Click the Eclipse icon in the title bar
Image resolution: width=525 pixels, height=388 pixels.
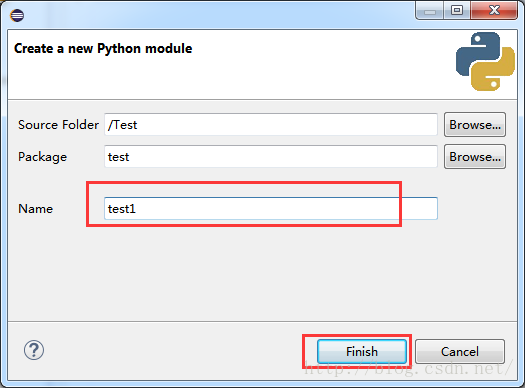pyautogui.click(x=17, y=15)
